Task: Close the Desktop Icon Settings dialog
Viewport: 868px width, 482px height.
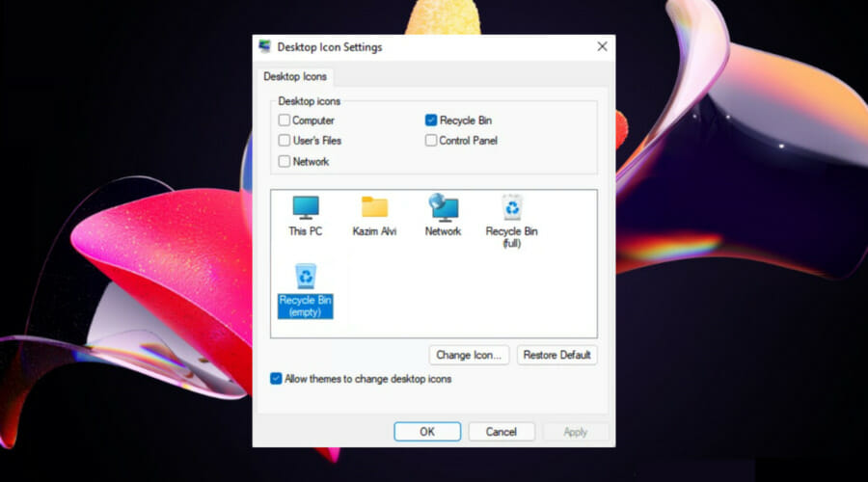Action: tap(602, 47)
